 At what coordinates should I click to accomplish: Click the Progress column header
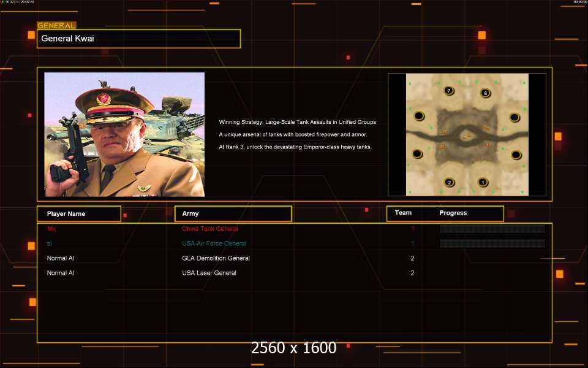[453, 213]
